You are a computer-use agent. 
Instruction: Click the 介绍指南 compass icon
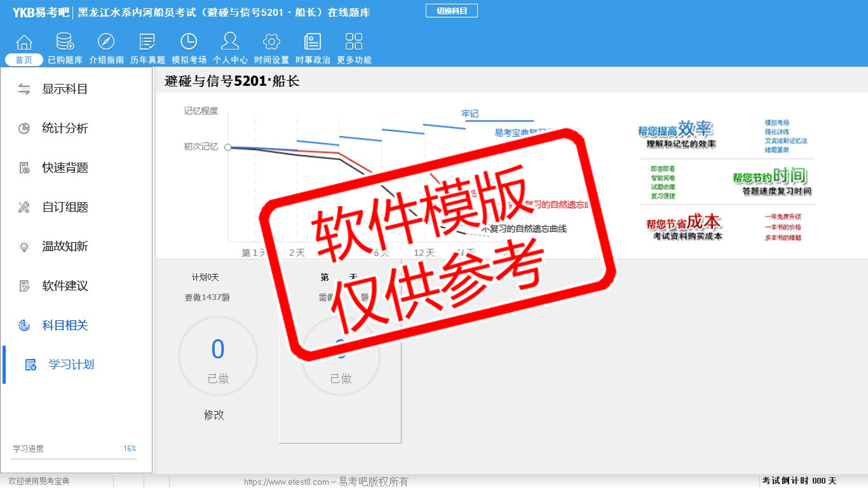click(106, 43)
